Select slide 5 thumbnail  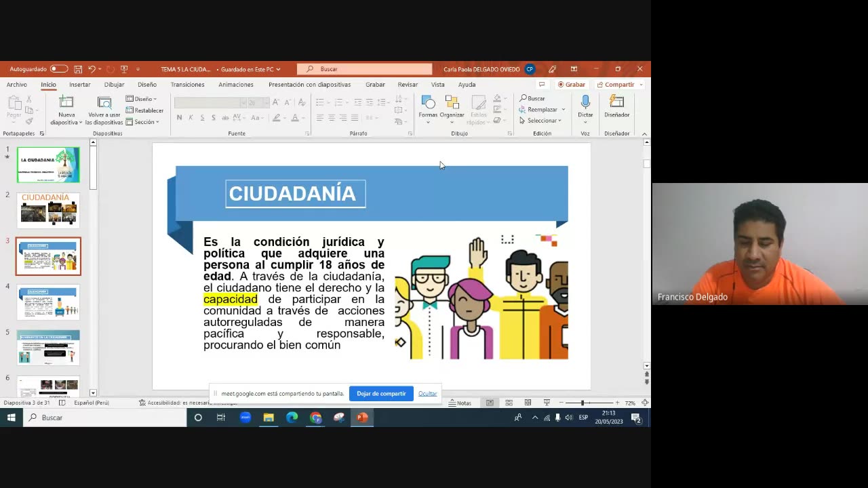48,348
